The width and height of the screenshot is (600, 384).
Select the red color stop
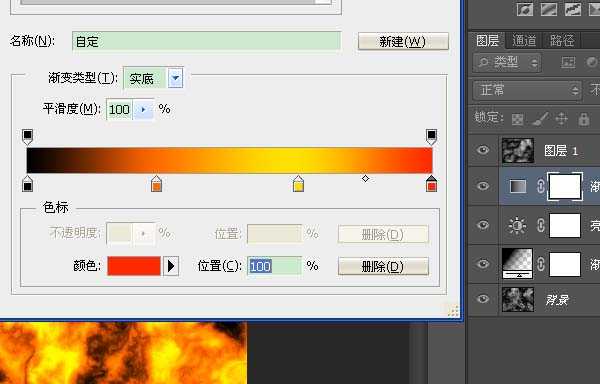tap(431, 184)
